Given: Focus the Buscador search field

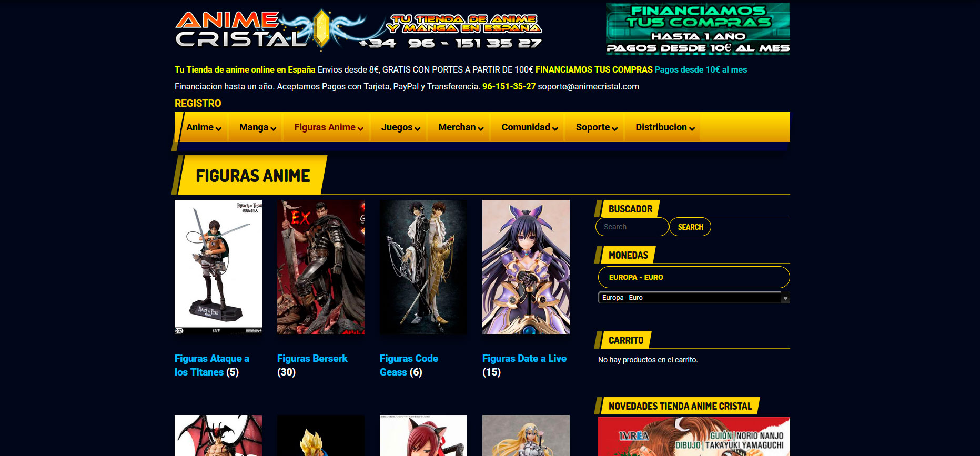Looking at the screenshot, I should pos(632,227).
